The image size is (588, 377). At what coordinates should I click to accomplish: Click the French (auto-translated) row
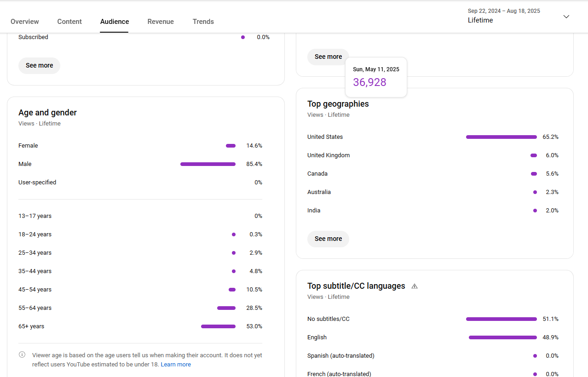coord(433,374)
